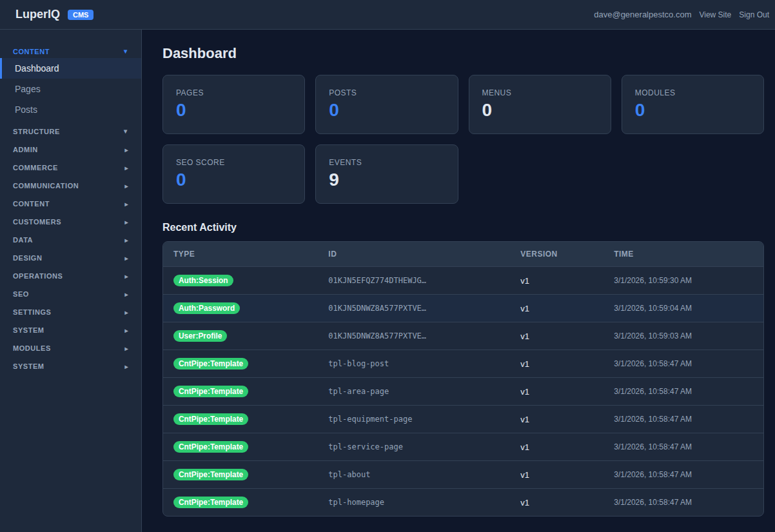Expand the SEO sidebar section
This screenshot has height=532, width=775.
coord(70,294)
